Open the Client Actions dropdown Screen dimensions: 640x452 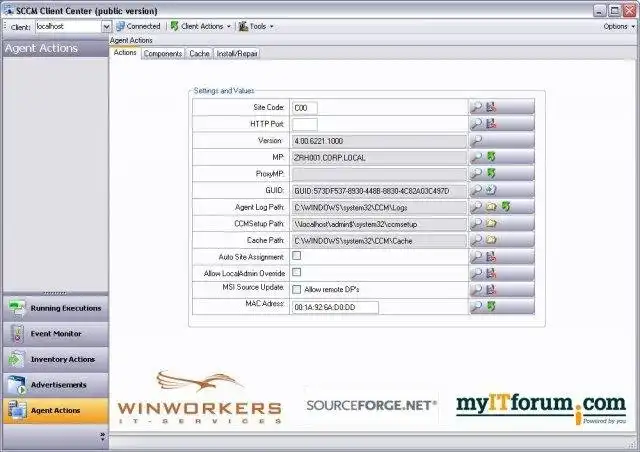click(200, 27)
